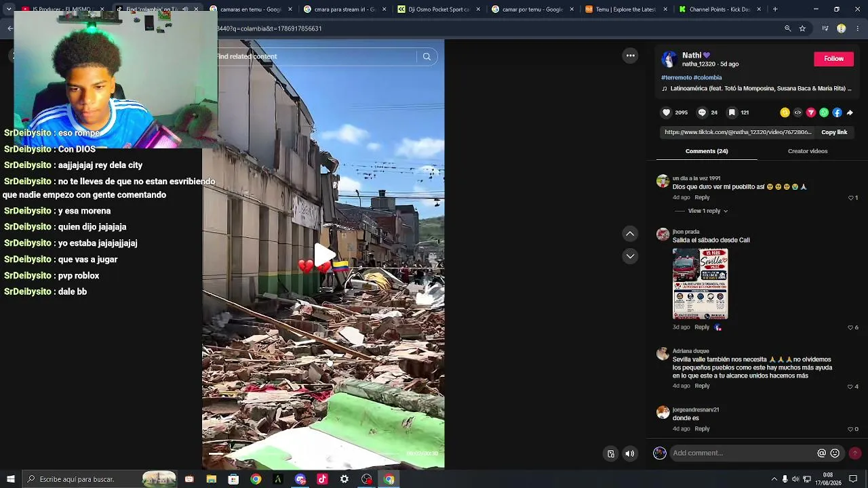Open File Explorer from the taskbar
Screen dimensions: 868x488
211,479
